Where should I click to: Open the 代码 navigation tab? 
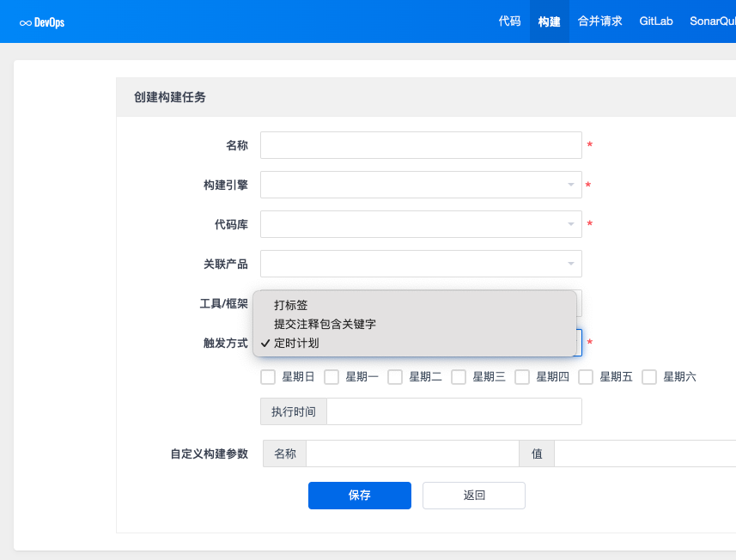pos(509,21)
